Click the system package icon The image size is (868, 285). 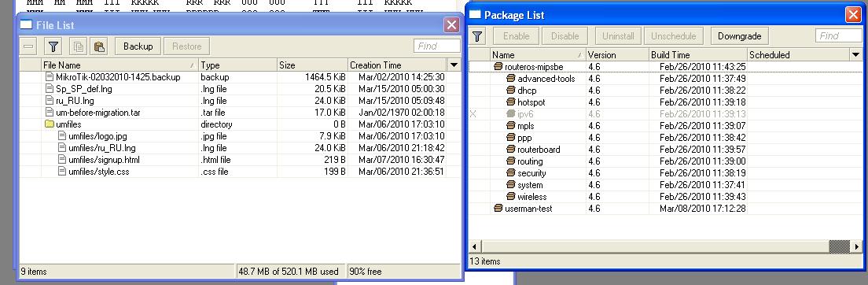pos(511,185)
